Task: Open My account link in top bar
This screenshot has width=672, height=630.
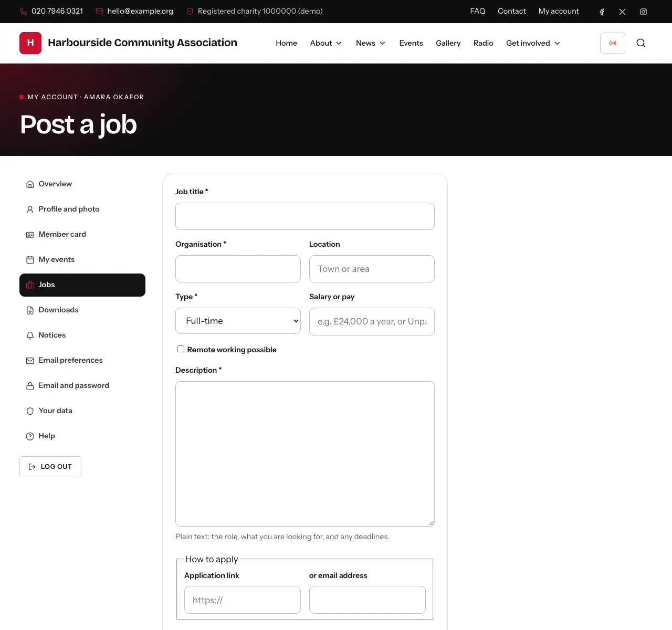Action: coord(559,11)
